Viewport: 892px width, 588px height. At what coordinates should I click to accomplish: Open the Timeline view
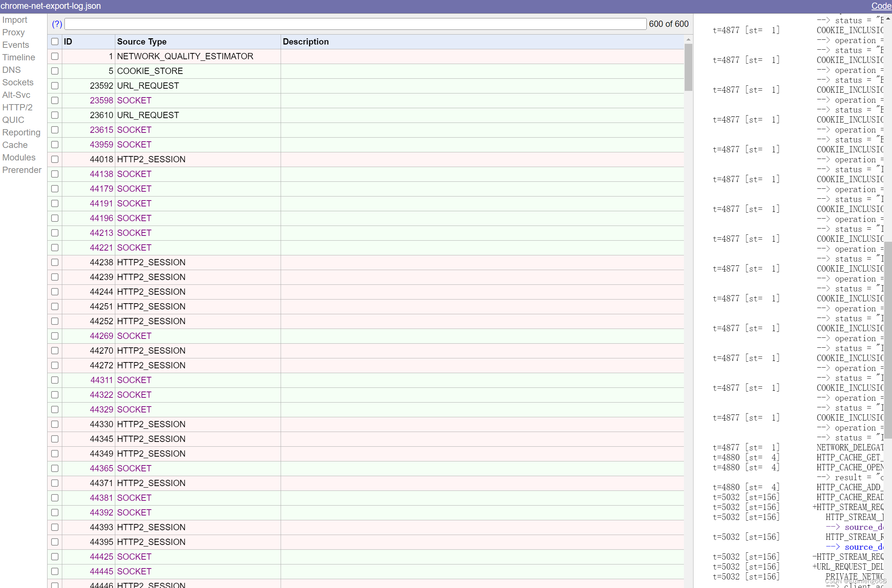tap(19, 57)
